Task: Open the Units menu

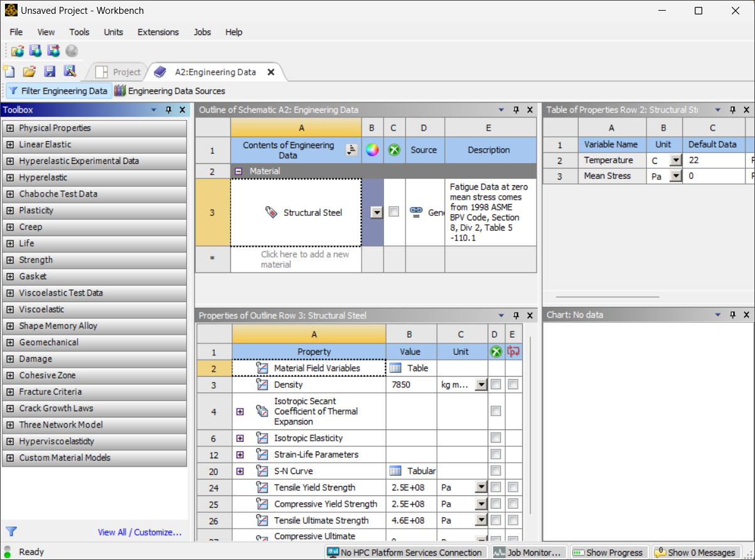Action: coord(114,32)
